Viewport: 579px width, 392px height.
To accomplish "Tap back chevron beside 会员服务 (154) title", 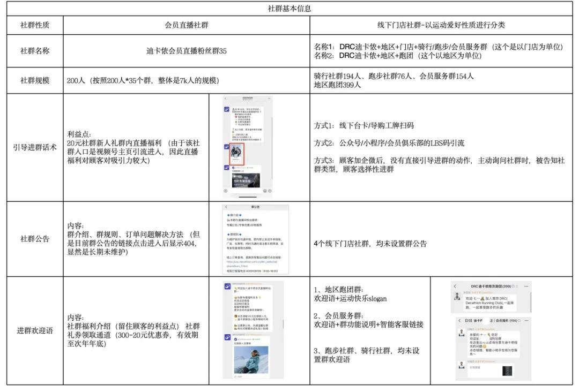I will [460, 320].
